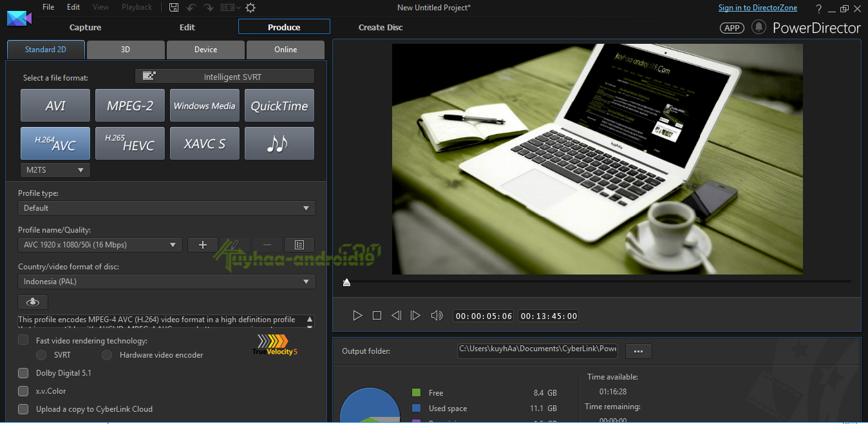Step to the previous frame

tap(396, 315)
